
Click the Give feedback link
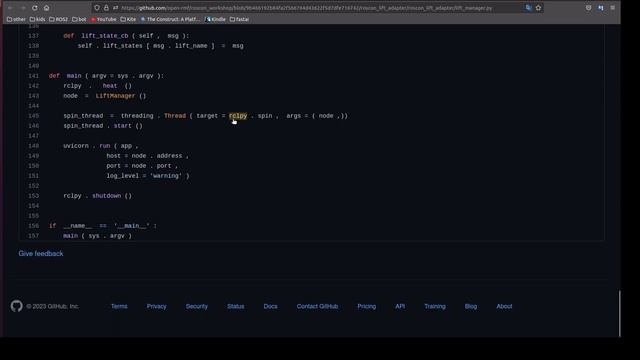41,253
